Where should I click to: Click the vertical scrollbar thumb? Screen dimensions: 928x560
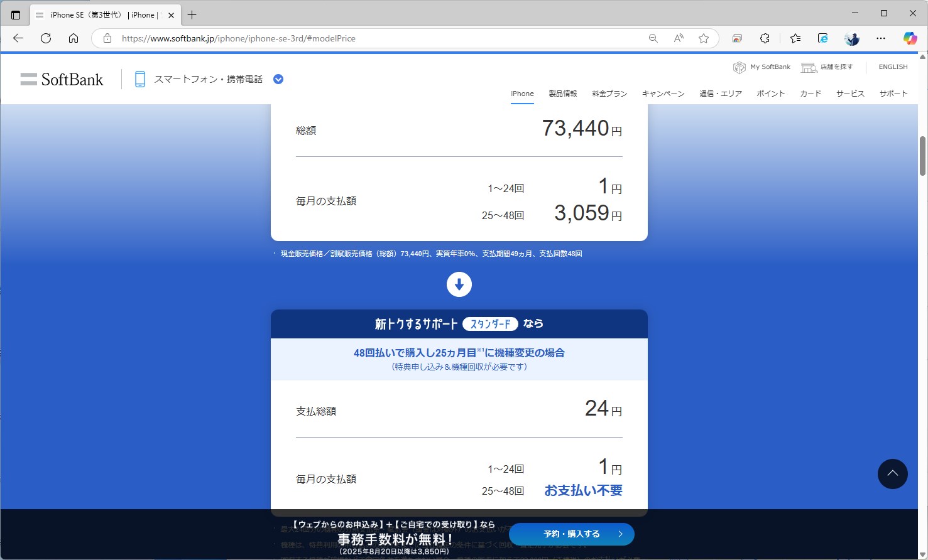[922, 156]
